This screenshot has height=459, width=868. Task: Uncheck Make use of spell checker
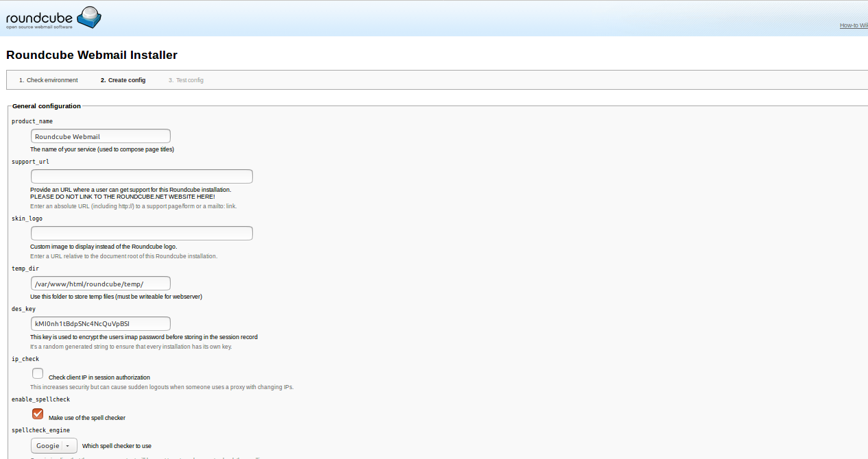coord(38,413)
